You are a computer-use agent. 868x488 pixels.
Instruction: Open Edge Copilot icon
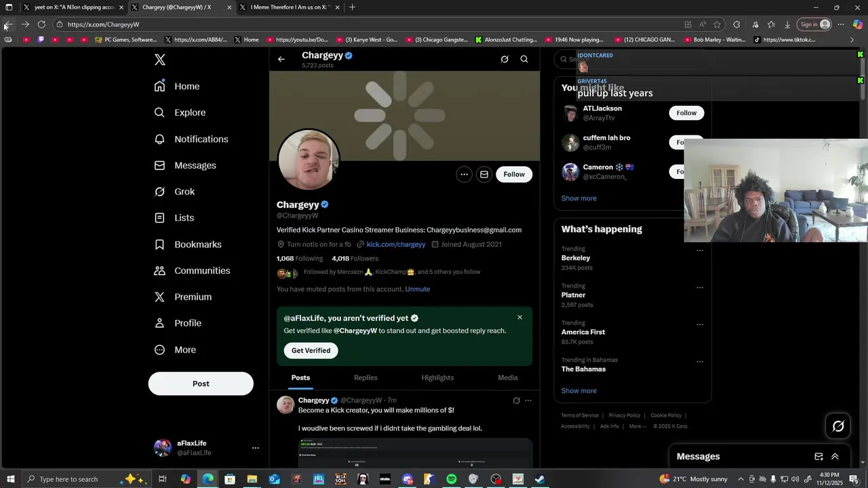pyautogui.click(x=858, y=24)
